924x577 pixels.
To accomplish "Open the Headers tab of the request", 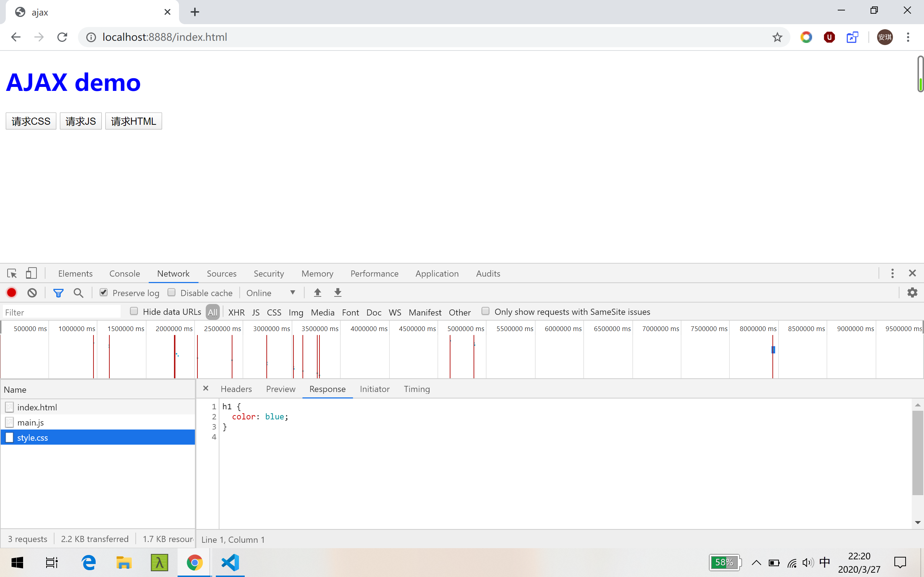I will (236, 389).
